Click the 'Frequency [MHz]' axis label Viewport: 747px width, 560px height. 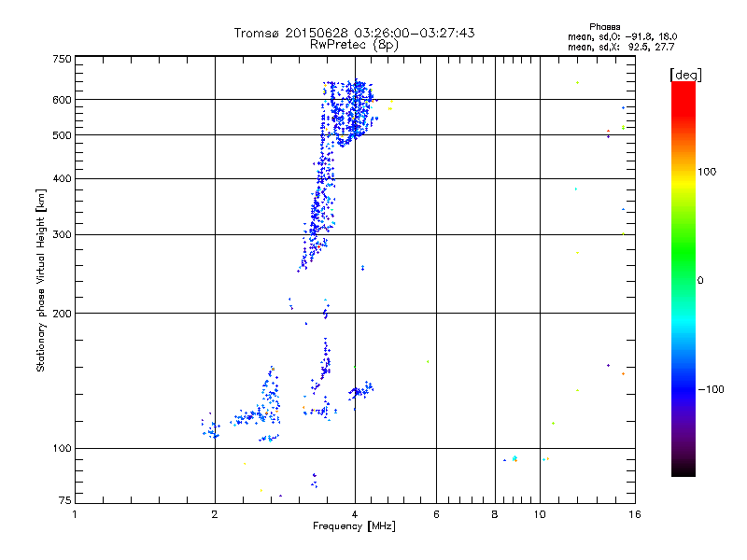coord(354,526)
